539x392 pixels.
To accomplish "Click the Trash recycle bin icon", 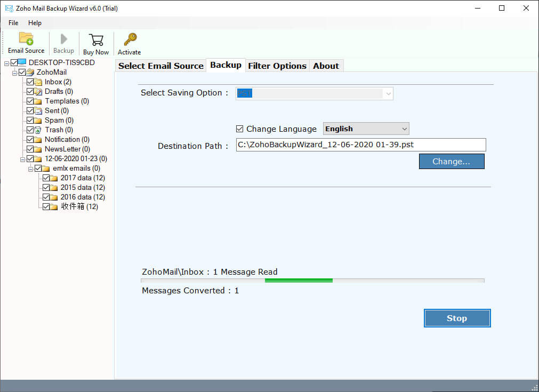I will [x=38, y=130].
